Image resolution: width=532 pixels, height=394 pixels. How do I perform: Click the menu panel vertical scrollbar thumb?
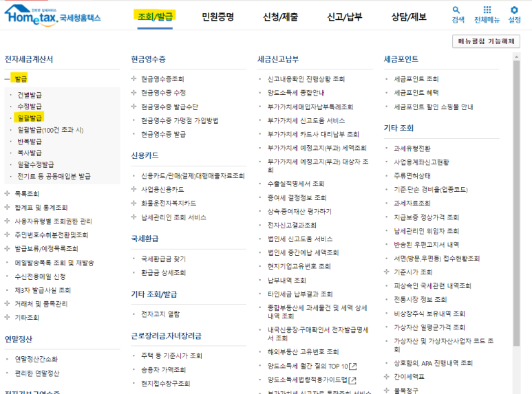517,203
